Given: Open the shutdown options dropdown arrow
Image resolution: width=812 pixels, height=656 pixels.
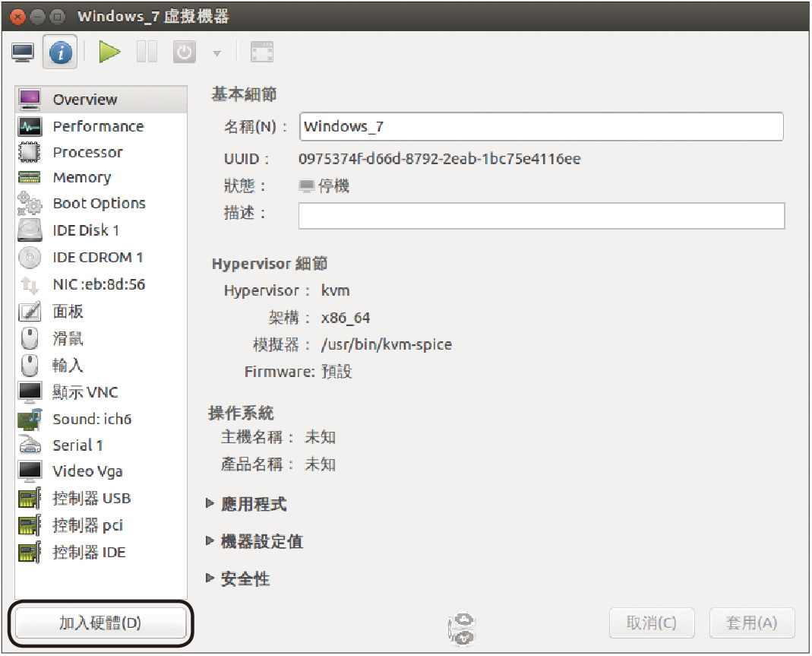Looking at the screenshot, I should pyautogui.click(x=217, y=53).
